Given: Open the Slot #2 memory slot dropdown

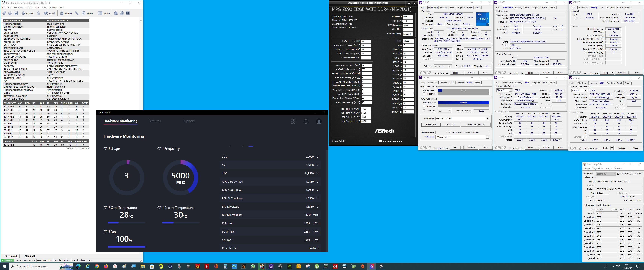Looking at the screenshot, I should [504, 90].
